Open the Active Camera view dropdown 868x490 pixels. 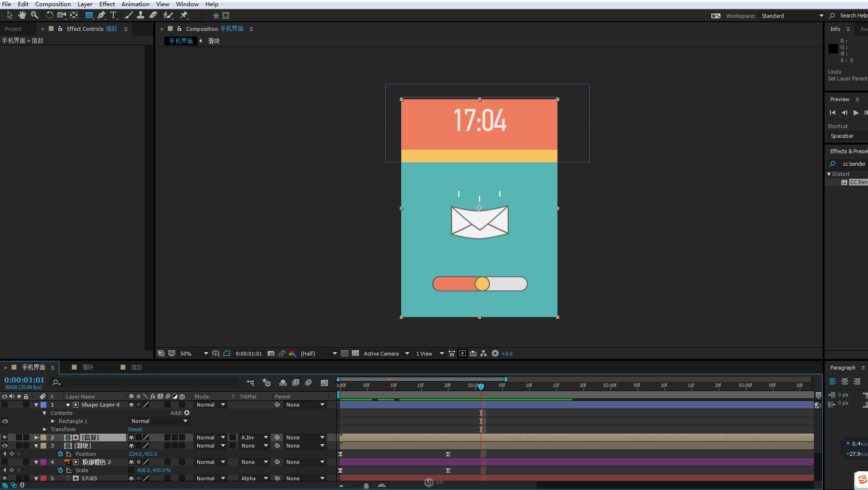click(x=386, y=354)
